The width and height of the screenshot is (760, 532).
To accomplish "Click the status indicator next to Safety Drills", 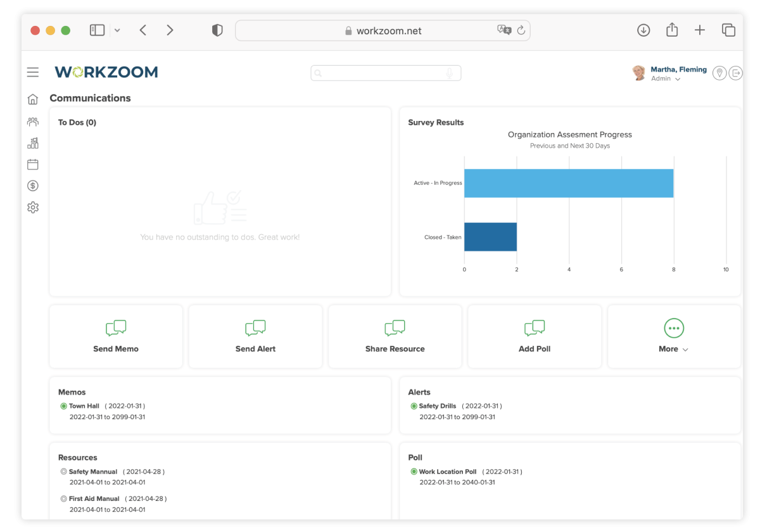I will [412, 406].
